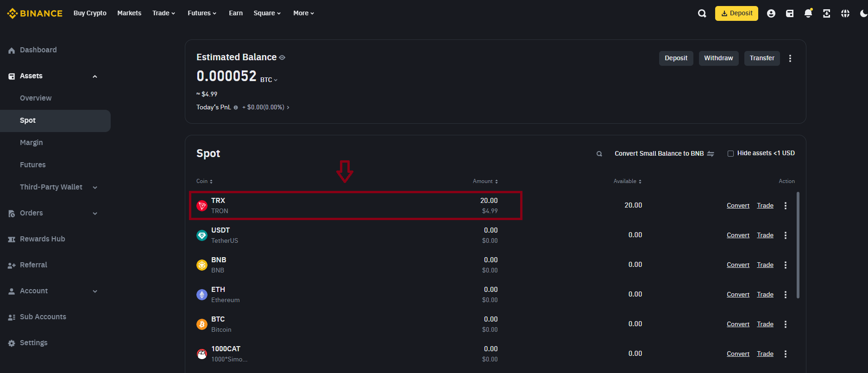Open the Trade dropdown menu
This screenshot has height=373, width=868.
coord(164,13)
